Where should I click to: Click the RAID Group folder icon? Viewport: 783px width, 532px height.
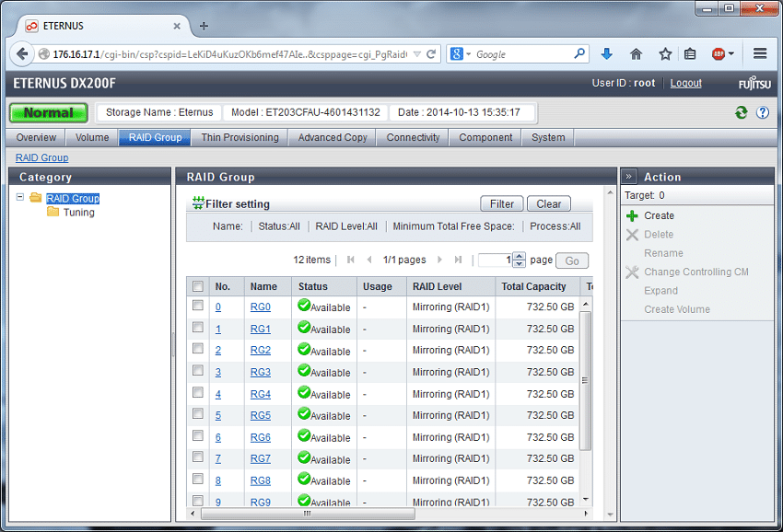tap(35, 198)
